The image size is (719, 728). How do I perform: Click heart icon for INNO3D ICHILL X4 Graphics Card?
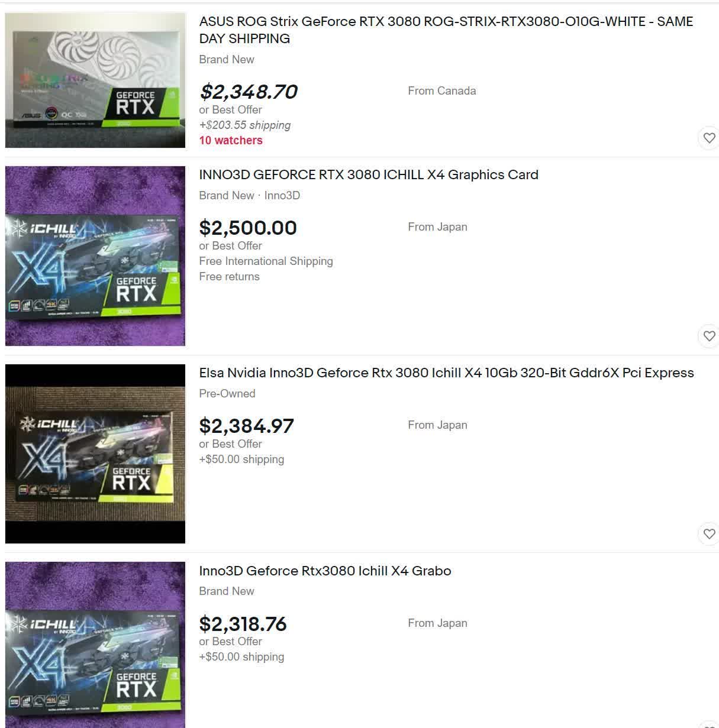coord(709,337)
